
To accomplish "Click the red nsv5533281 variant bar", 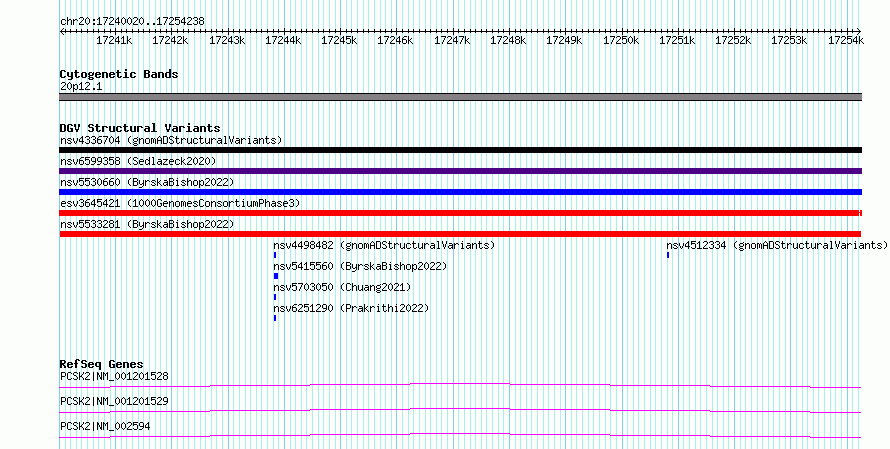I will 460,234.
